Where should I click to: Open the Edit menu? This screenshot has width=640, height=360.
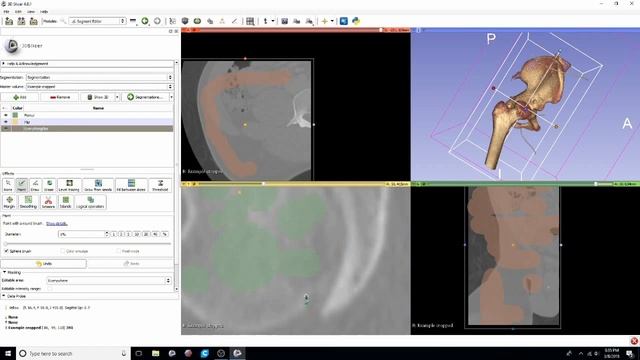(18, 11)
